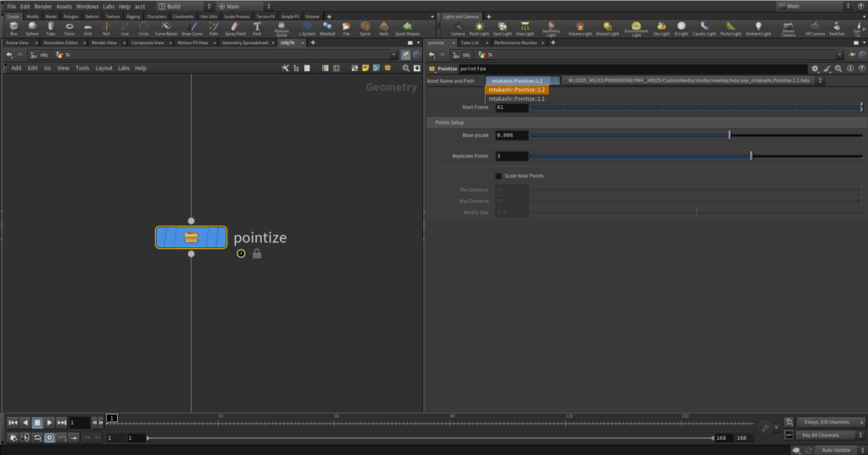
Task: Open the Render menu
Action: point(42,6)
